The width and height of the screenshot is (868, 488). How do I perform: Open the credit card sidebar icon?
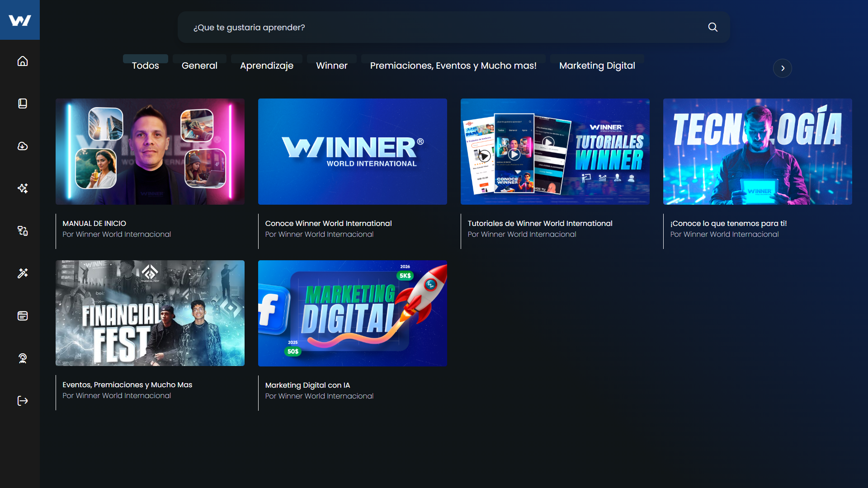[x=23, y=316]
